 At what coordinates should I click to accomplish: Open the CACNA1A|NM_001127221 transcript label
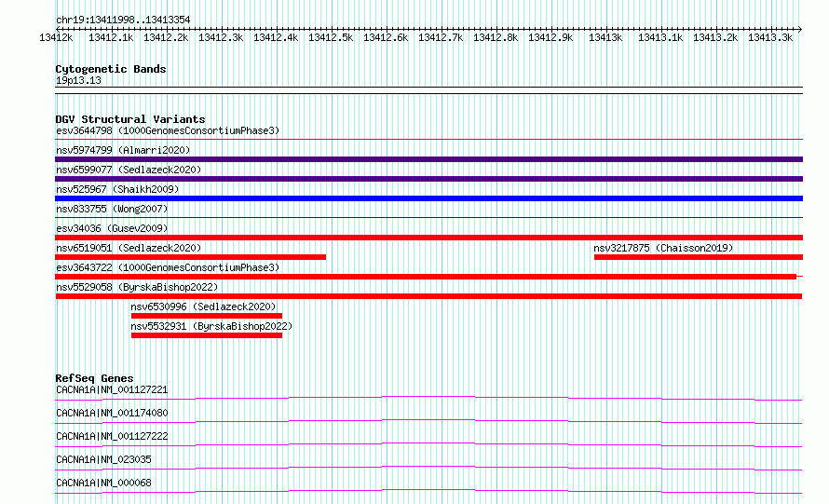pos(112,389)
